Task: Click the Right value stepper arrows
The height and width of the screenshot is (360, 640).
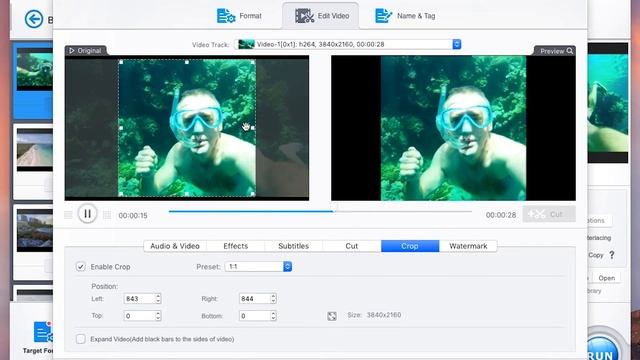Action: coord(273,299)
